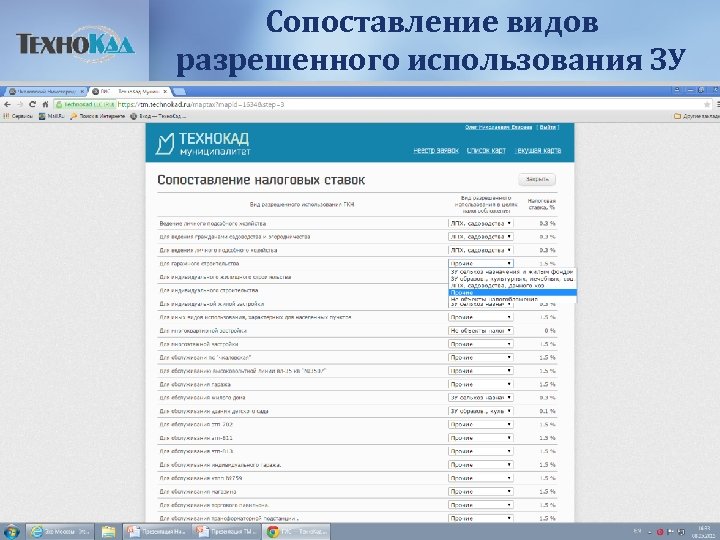This screenshot has width=720, height=540.
Task: Click 0 % rate in многоквартирной застройки row
Action: click(550, 331)
